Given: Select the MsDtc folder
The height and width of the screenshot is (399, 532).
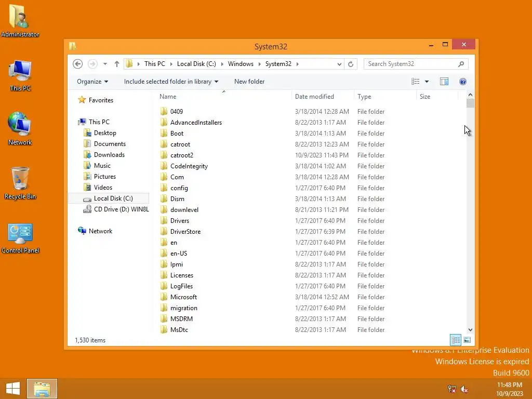Looking at the screenshot, I should [x=179, y=330].
